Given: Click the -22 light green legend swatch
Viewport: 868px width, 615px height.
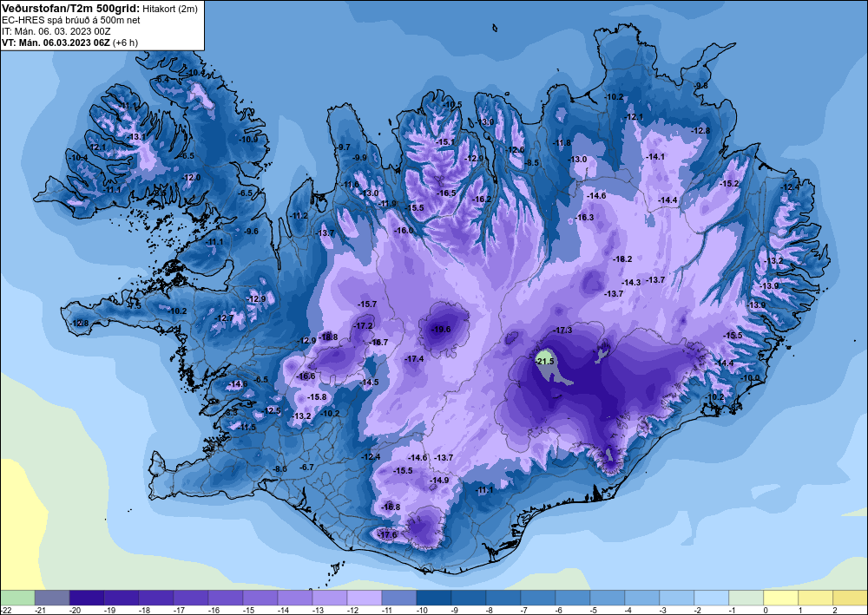Looking at the screenshot, I should [x=17, y=598].
